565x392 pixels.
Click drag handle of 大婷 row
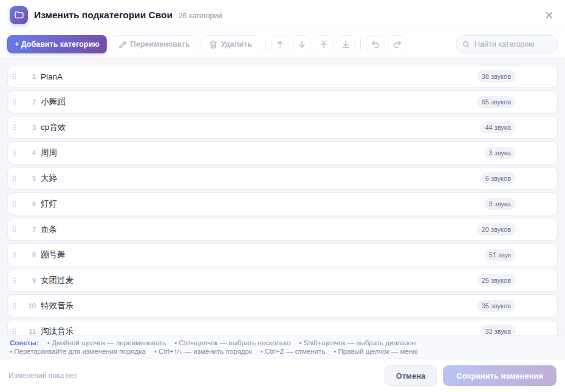click(x=15, y=178)
